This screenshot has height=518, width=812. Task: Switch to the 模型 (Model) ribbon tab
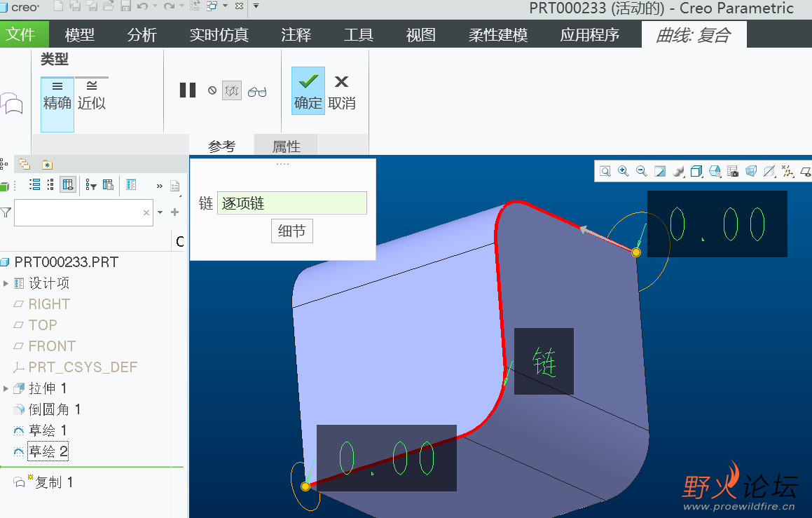(x=80, y=35)
